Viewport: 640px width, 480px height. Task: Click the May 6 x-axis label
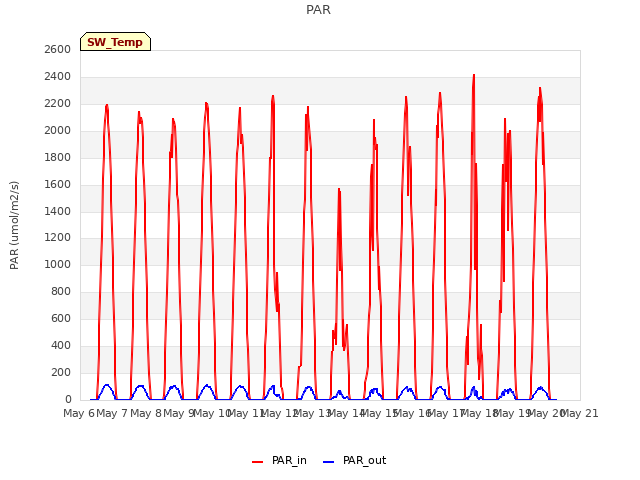(79, 413)
